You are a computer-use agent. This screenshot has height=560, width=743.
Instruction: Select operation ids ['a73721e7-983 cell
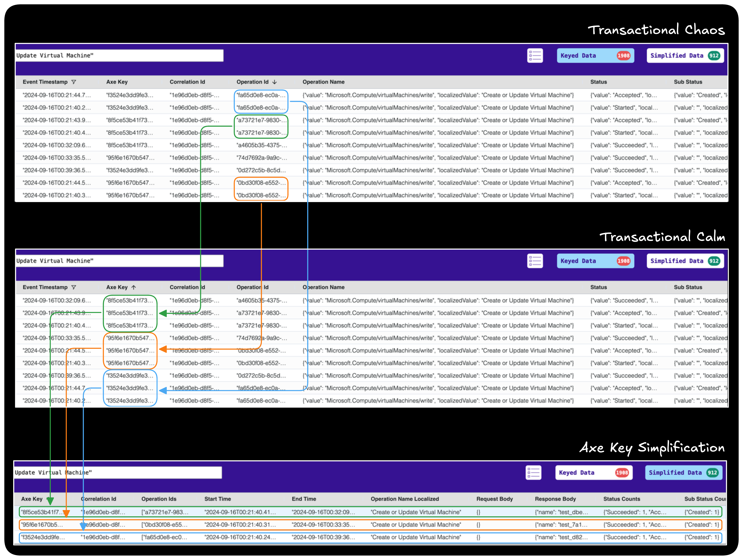(165, 512)
